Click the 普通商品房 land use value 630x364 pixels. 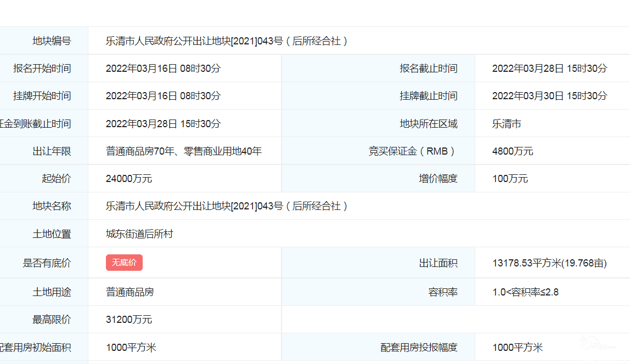click(x=130, y=292)
